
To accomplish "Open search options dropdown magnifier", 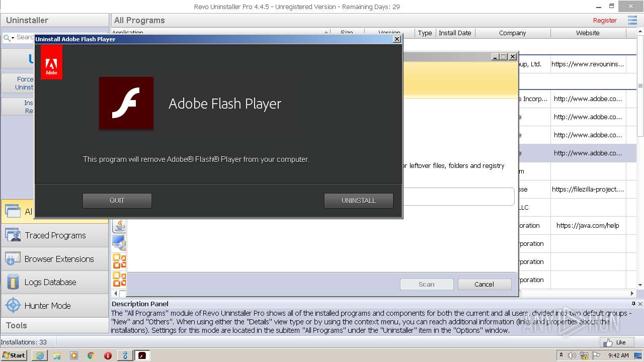I will 9,38.
